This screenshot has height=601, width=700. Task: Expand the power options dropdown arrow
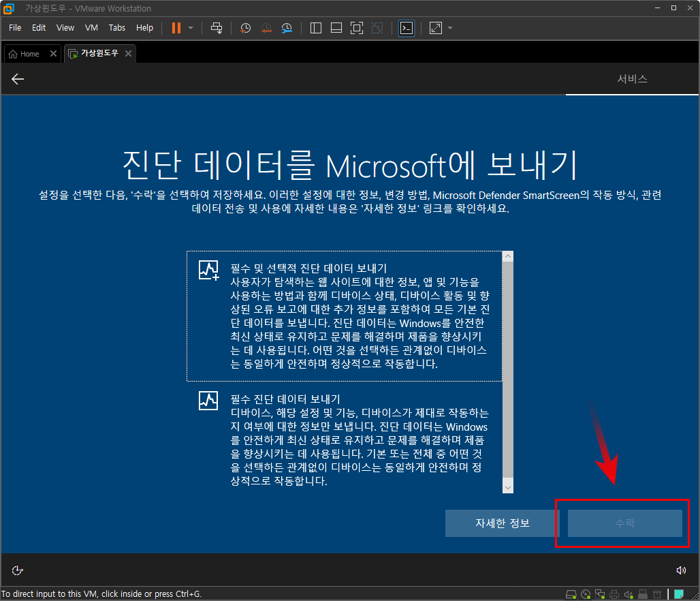pyautogui.click(x=191, y=28)
